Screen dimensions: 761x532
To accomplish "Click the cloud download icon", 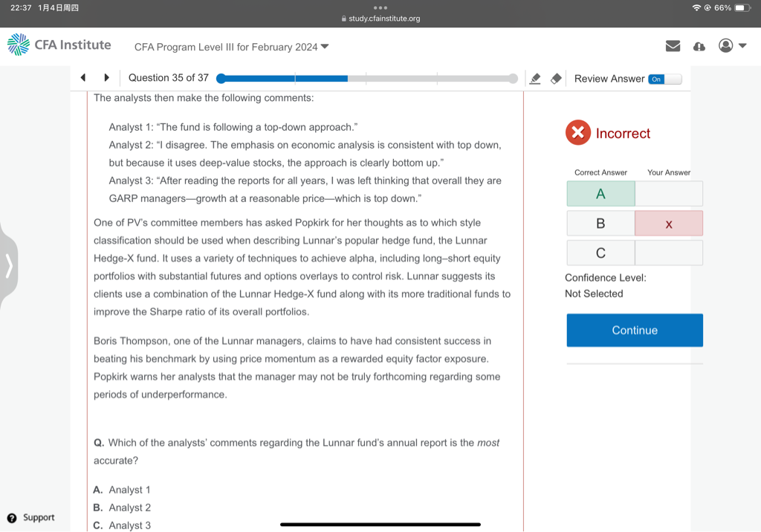I will pos(699,46).
